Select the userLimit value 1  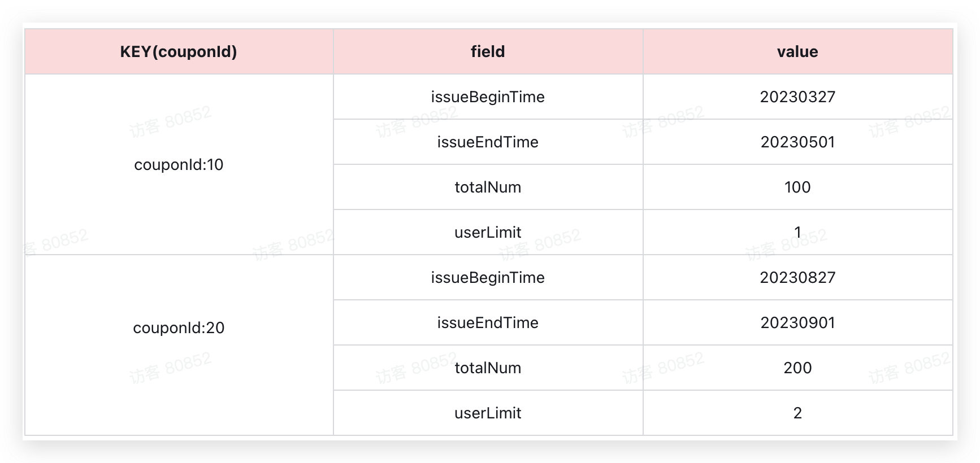pos(797,233)
